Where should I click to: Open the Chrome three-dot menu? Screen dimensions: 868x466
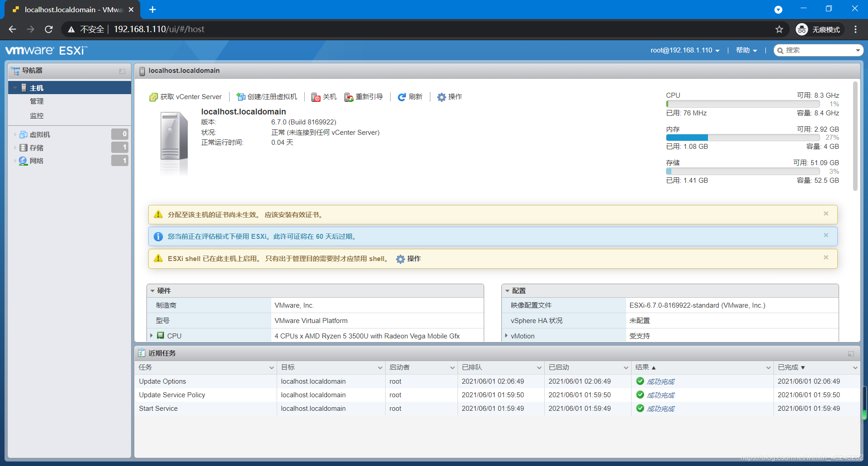(x=855, y=29)
